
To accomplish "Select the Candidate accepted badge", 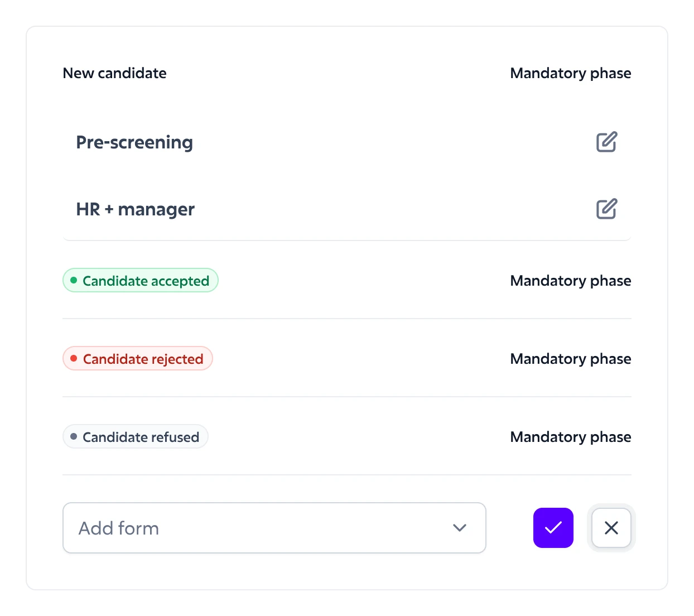I will [141, 281].
